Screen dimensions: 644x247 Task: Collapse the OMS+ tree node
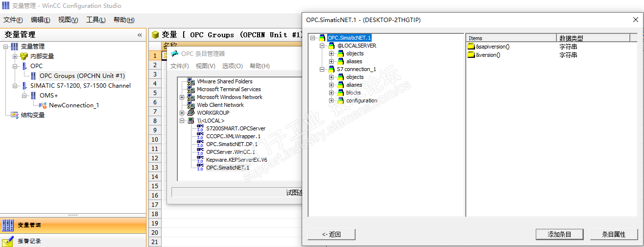[24, 96]
